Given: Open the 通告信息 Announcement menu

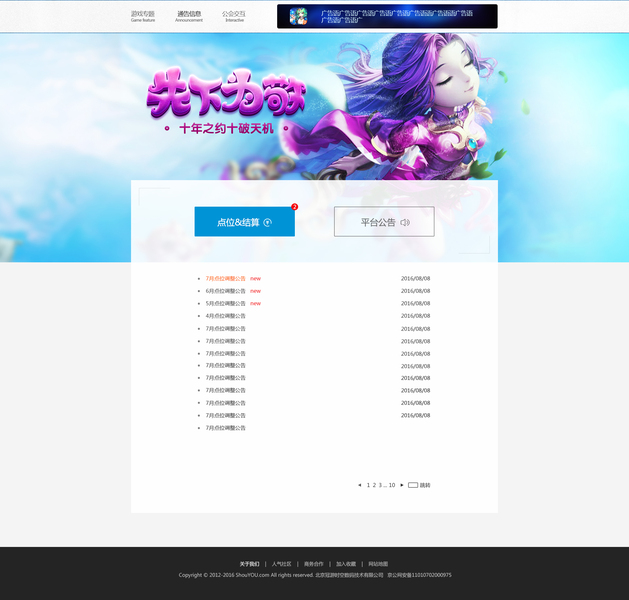Looking at the screenshot, I should click(x=189, y=16).
